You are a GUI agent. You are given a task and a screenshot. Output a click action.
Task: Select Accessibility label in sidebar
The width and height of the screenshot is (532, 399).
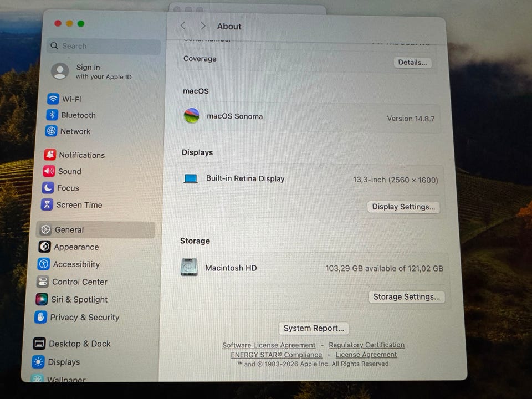click(76, 264)
